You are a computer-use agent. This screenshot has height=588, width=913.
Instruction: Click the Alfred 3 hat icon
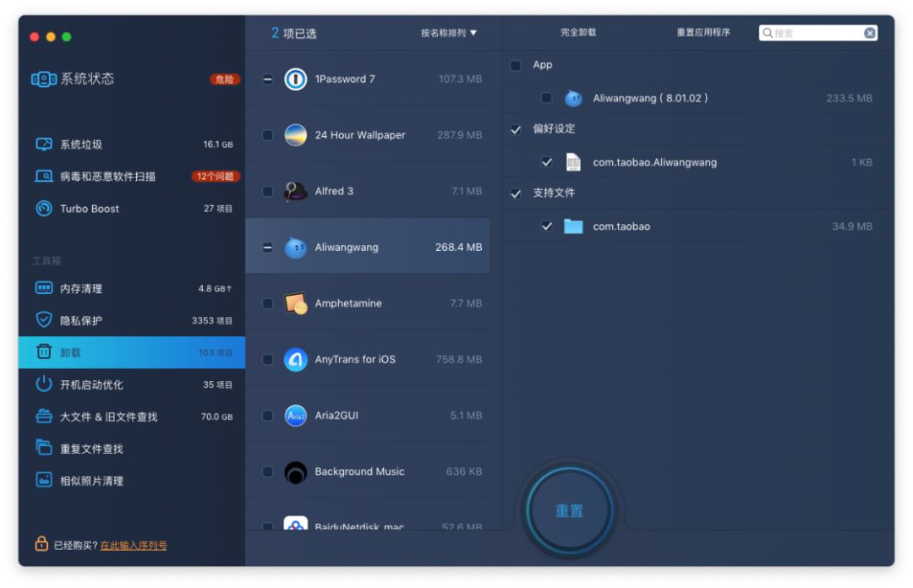pos(295,191)
